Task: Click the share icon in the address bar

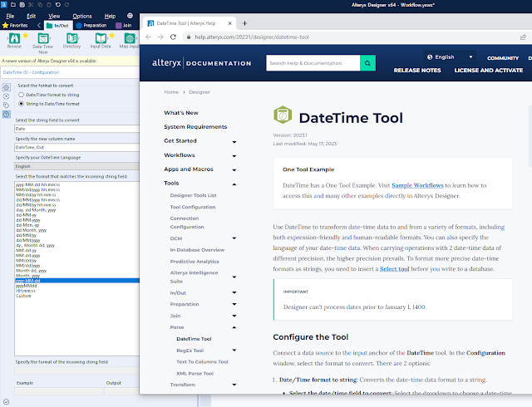Action: click(x=523, y=37)
